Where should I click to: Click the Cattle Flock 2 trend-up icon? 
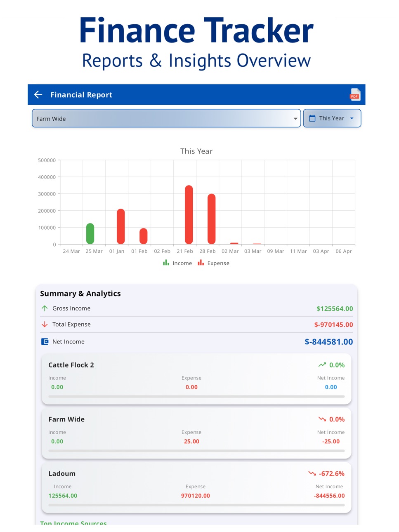click(322, 365)
